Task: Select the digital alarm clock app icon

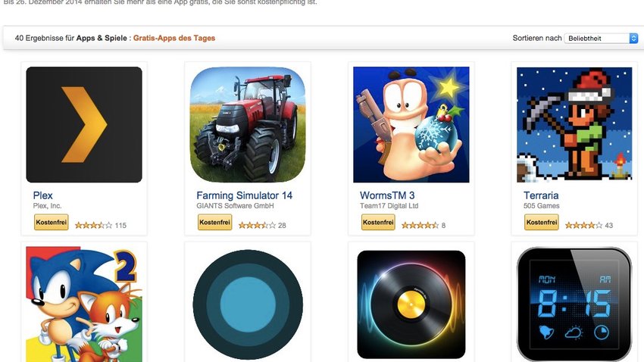Action: pyautogui.click(x=574, y=304)
